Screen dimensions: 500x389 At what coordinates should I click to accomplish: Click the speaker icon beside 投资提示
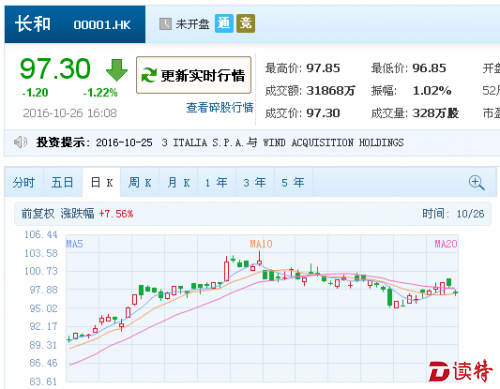click(20, 142)
